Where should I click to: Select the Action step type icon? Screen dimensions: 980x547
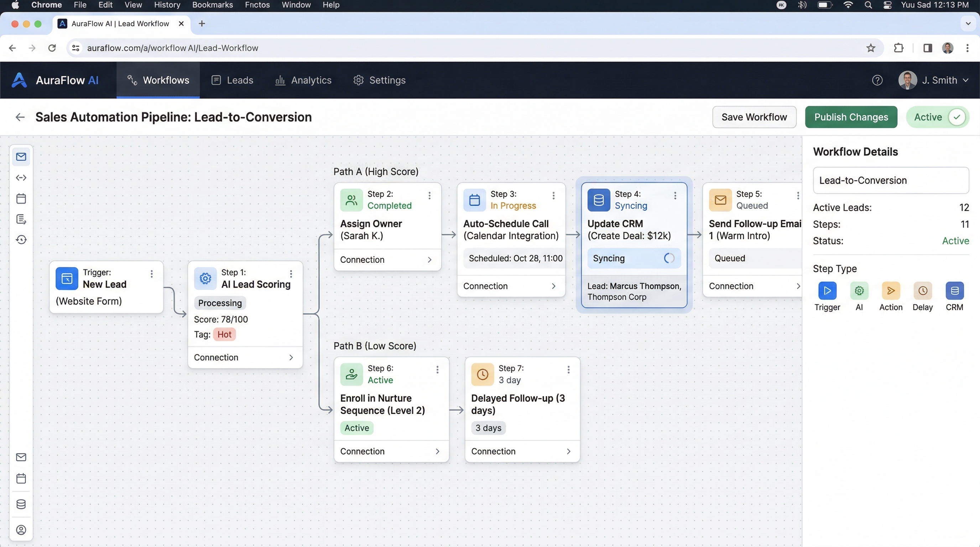point(891,291)
